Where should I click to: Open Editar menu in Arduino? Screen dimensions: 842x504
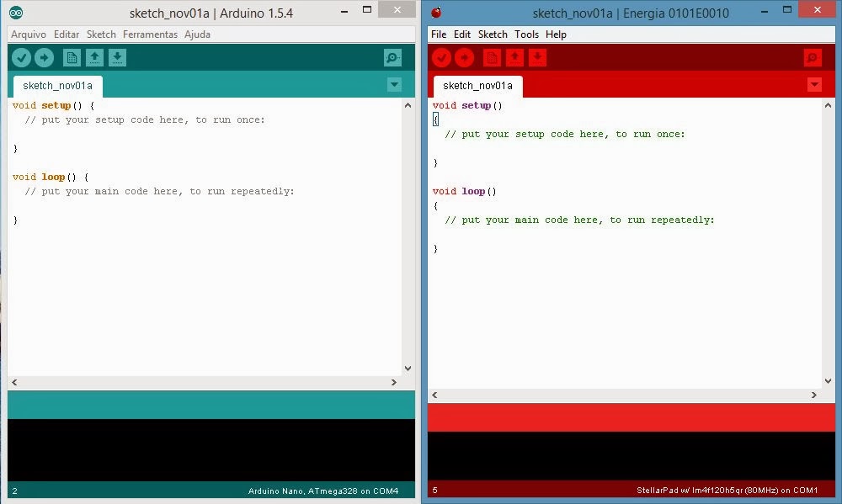point(66,34)
